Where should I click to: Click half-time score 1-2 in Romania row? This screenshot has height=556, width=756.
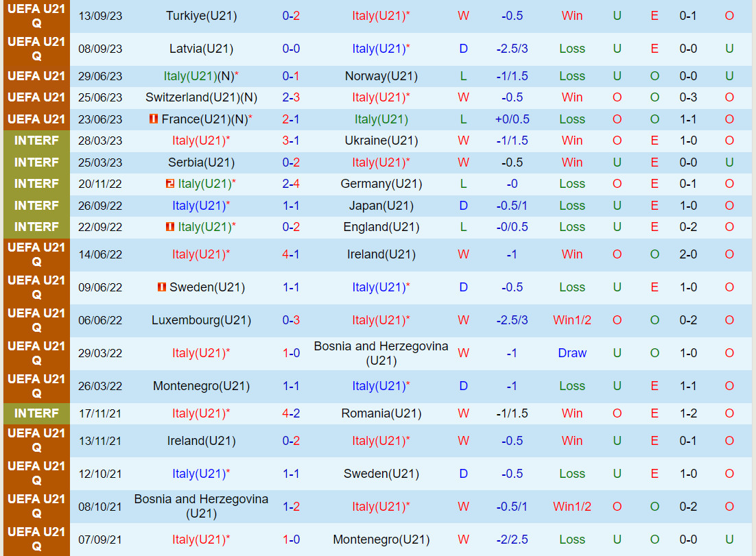click(688, 413)
